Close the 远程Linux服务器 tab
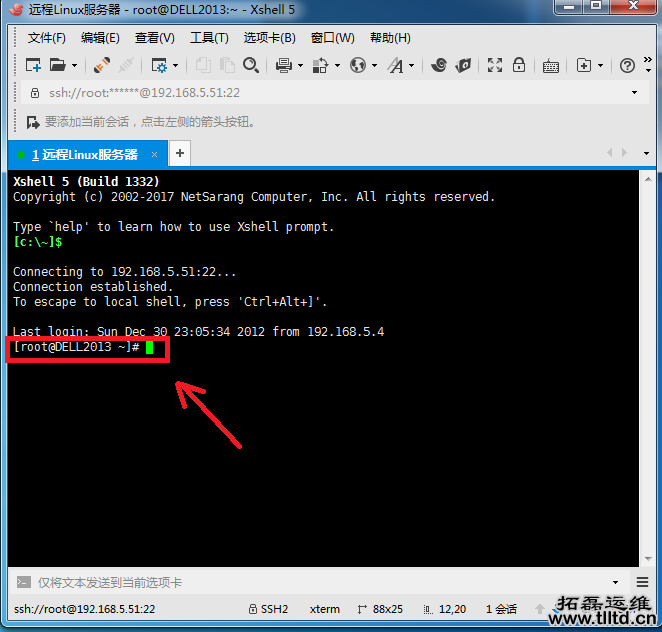Image resolution: width=662 pixels, height=632 pixels. point(154,155)
